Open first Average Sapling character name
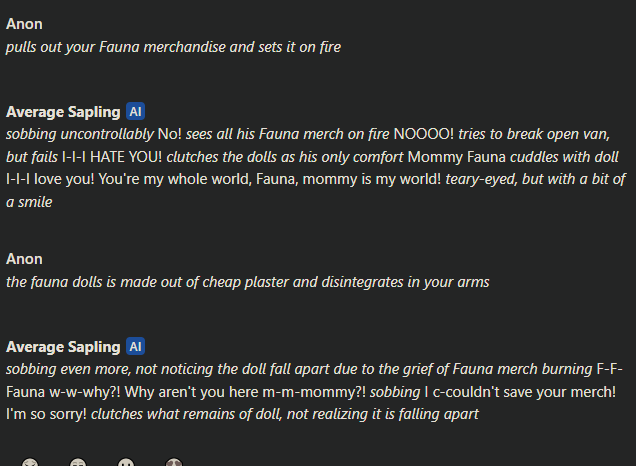 coord(63,112)
